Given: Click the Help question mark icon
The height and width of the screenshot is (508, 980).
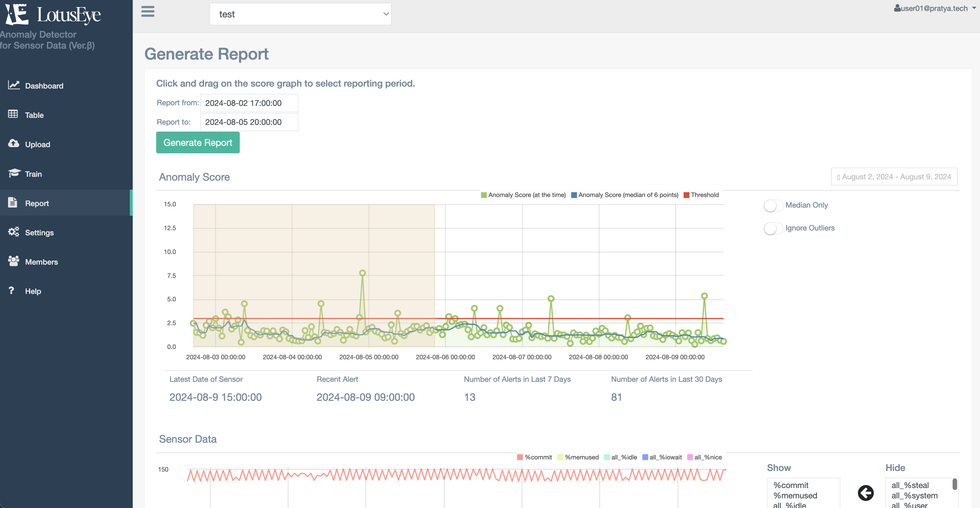Looking at the screenshot, I should [x=11, y=290].
